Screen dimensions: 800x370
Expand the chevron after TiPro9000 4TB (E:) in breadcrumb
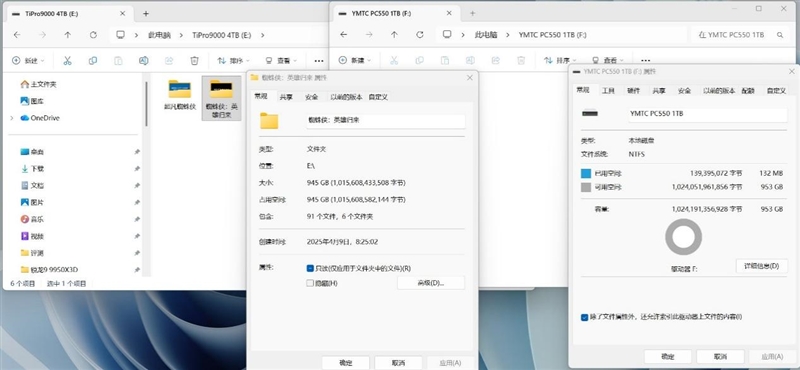pyautogui.click(x=263, y=35)
